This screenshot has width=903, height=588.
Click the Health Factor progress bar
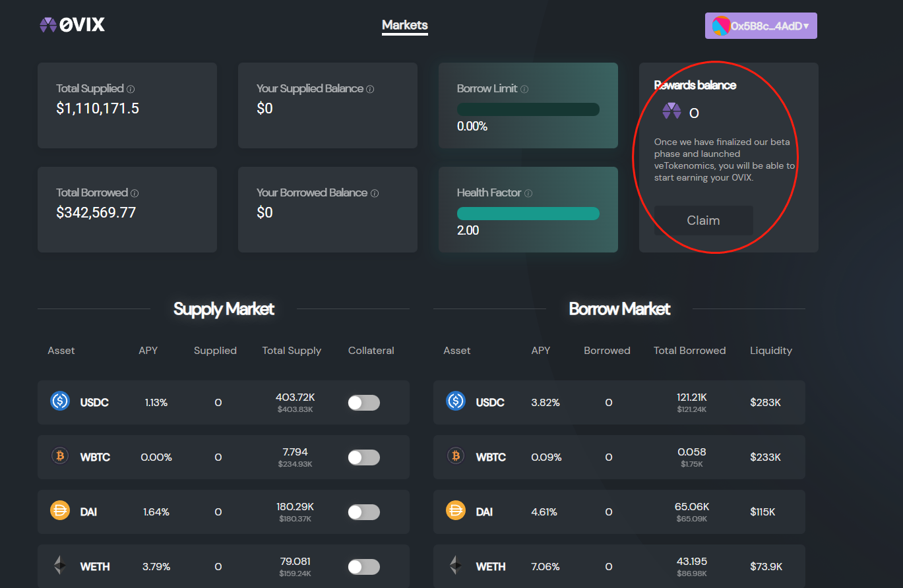(528, 214)
